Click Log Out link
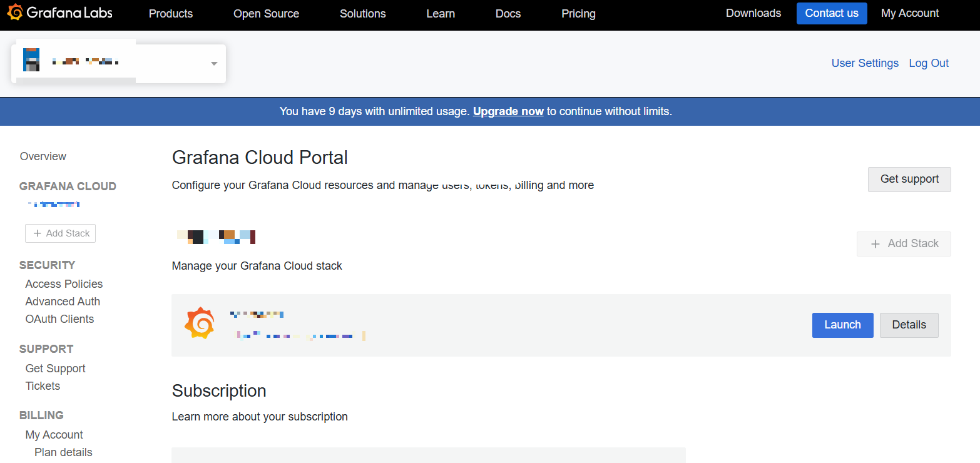 pos(929,63)
